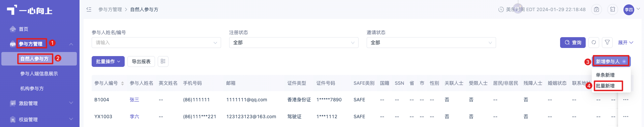Open 机构参与方 in the sidebar
This screenshot has height=127, width=644.
point(32,88)
